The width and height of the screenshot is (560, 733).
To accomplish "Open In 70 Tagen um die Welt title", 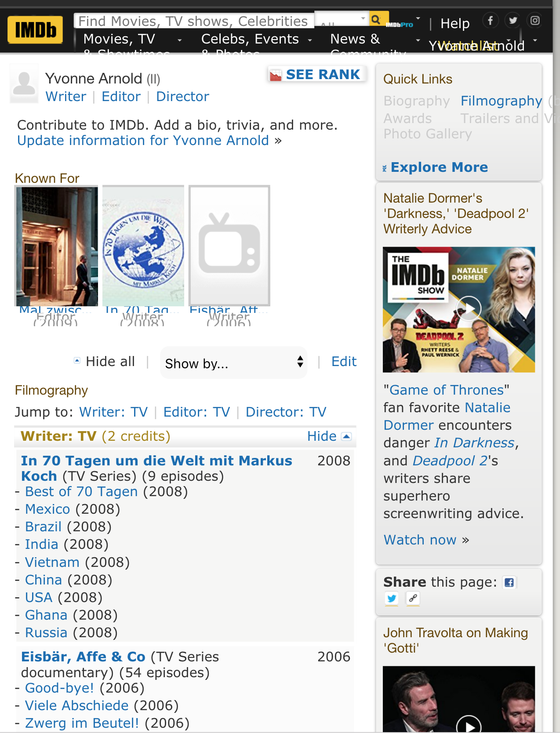I will pyautogui.click(x=156, y=468).
